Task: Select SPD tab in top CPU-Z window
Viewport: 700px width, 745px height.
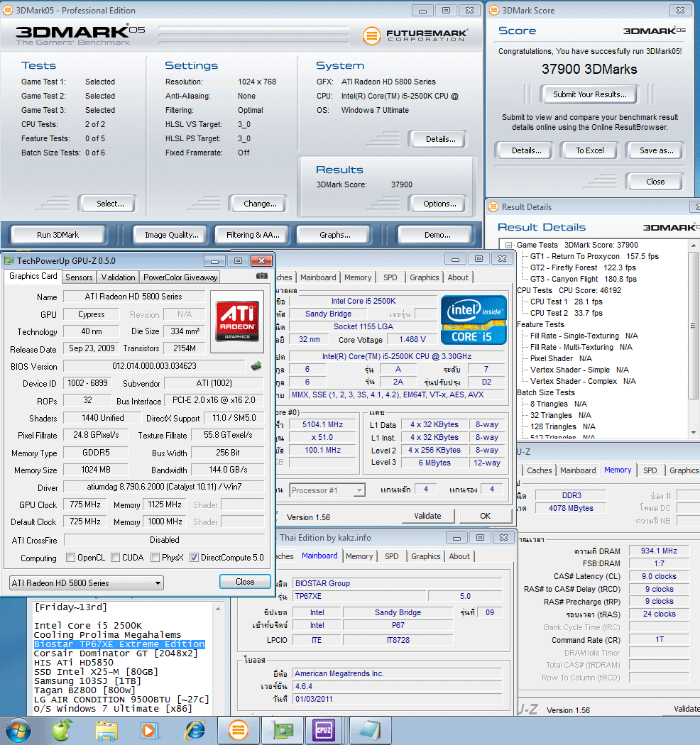Action: [390, 277]
